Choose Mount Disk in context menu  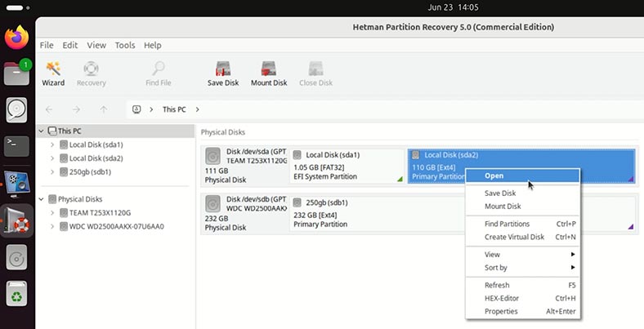click(522, 206)
